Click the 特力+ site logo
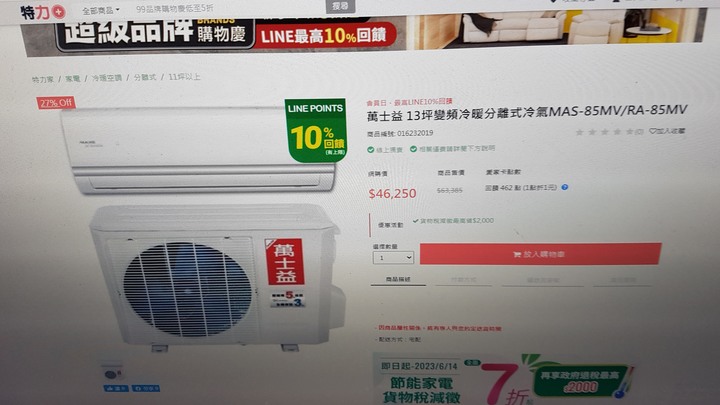The height and width of the screenshot is (405, 720). 42,12
